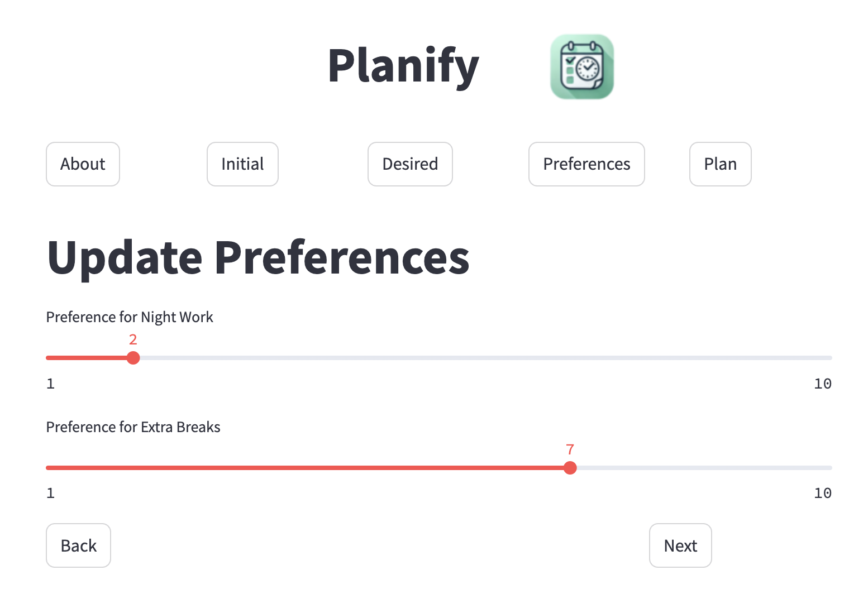Proceed with the Next button
This screenshot has width=868, height=613.
click(x=680, y=545)
